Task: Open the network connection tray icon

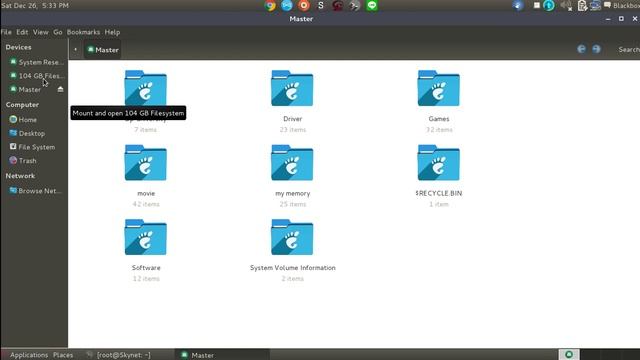Action: point(595,6)
